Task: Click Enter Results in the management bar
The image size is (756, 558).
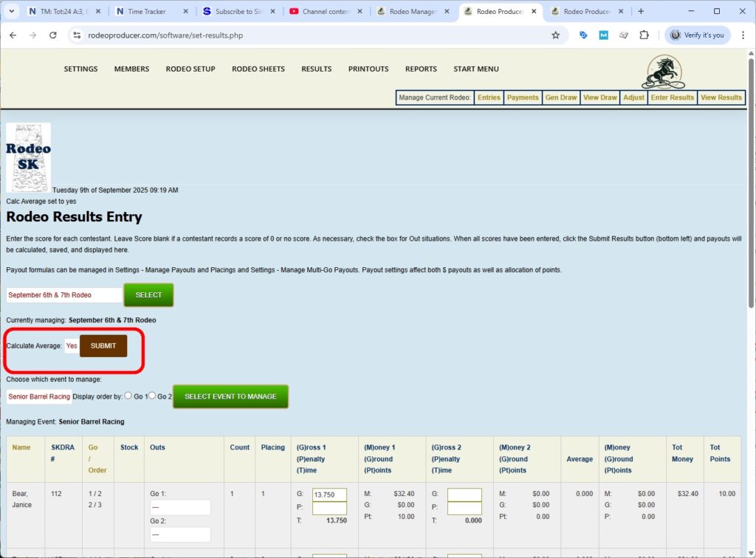Action: [671, 97]
